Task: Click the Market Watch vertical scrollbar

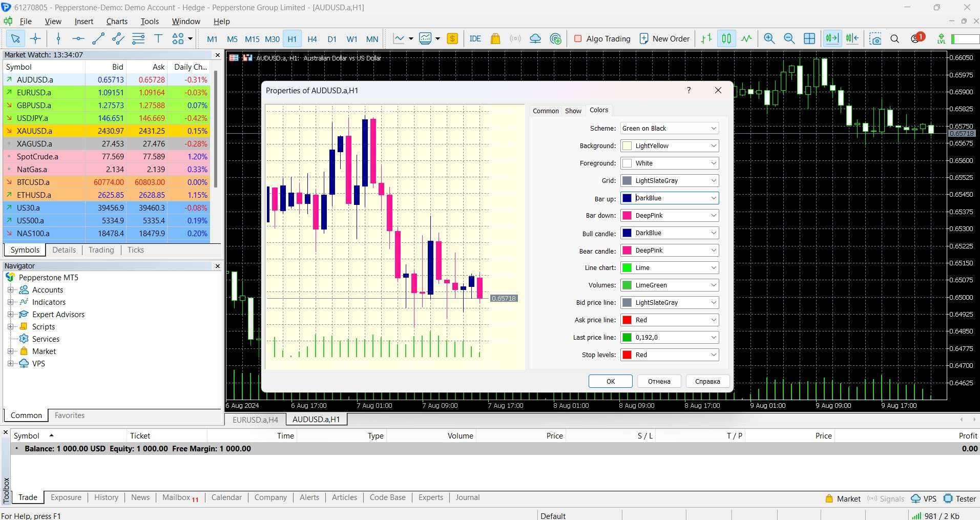Action: point(216,128)
